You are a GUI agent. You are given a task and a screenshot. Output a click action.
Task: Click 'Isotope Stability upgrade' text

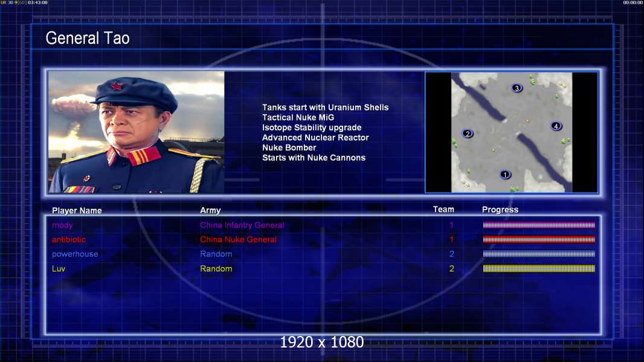coord(312,127)
